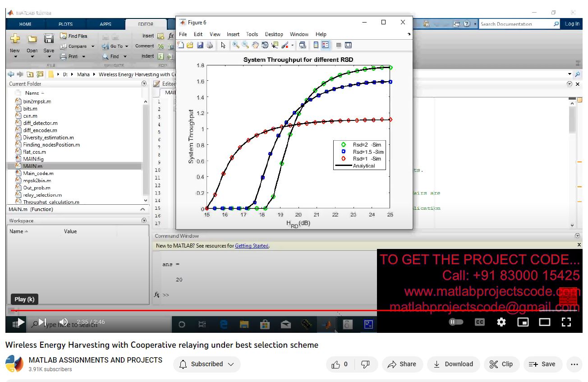Screen dimensions: 588x382
Task: Click the browse for folder icon in address bar
Action: [x=40, y=74]
